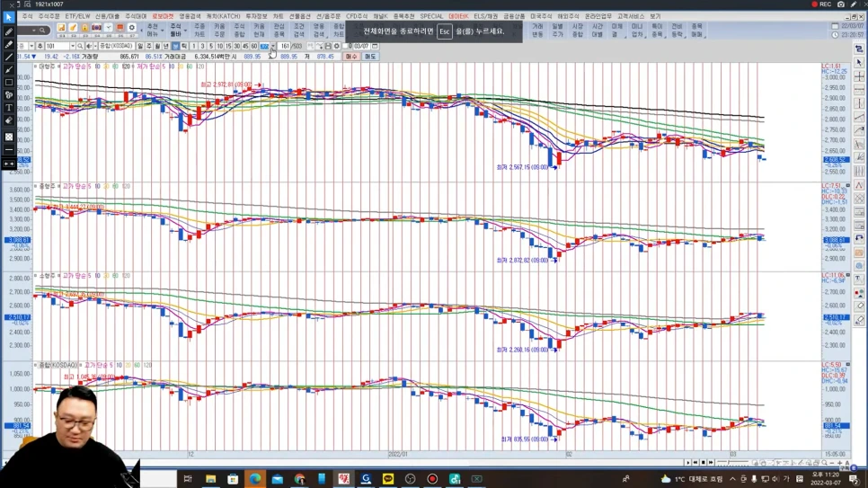Viewport: 868px width, 488px height.
Task: Select the 60-minute interval button
Action: 254,46
